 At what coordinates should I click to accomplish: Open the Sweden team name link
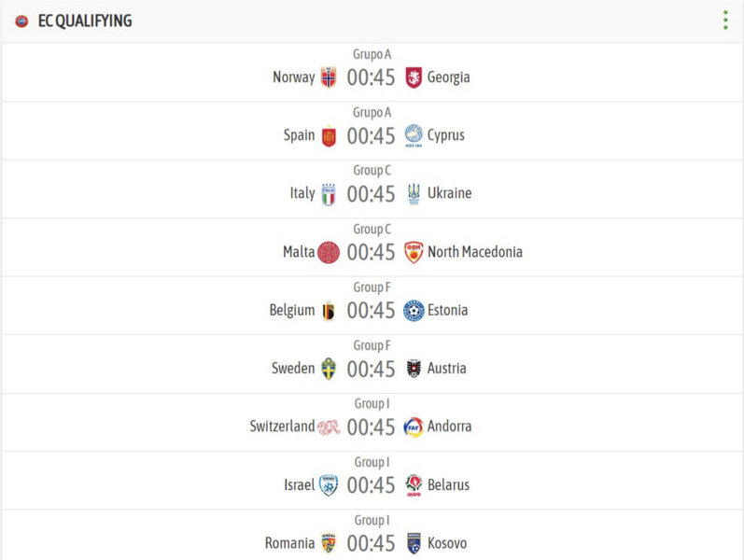point(293,369)
